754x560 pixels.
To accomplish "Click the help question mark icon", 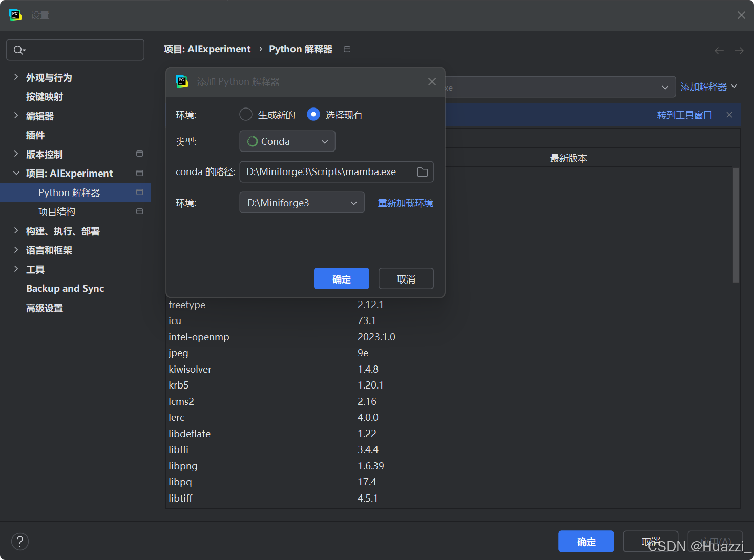I will pyautogui.click(x=20, y=542).
